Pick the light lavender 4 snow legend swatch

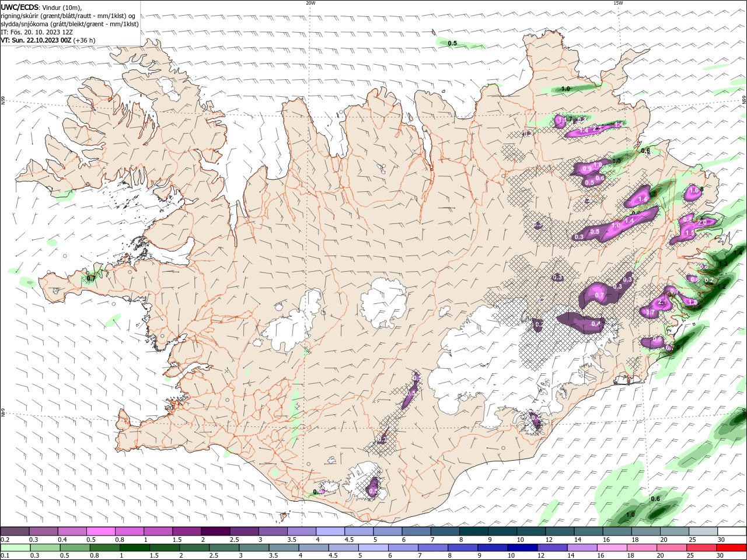(x=330, y=531)
